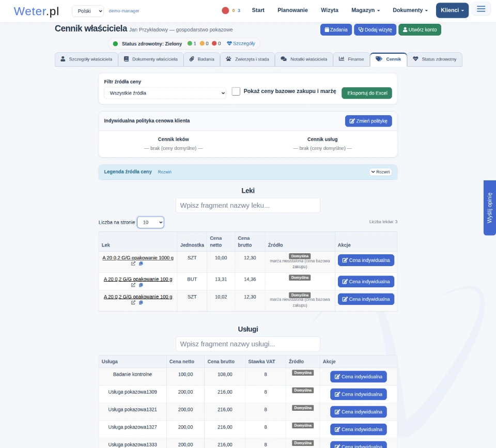The height and width of the screenshot is (448, 496).
Task: Expand legend with the Rozwiń chevron button
Action: [381, 172]
